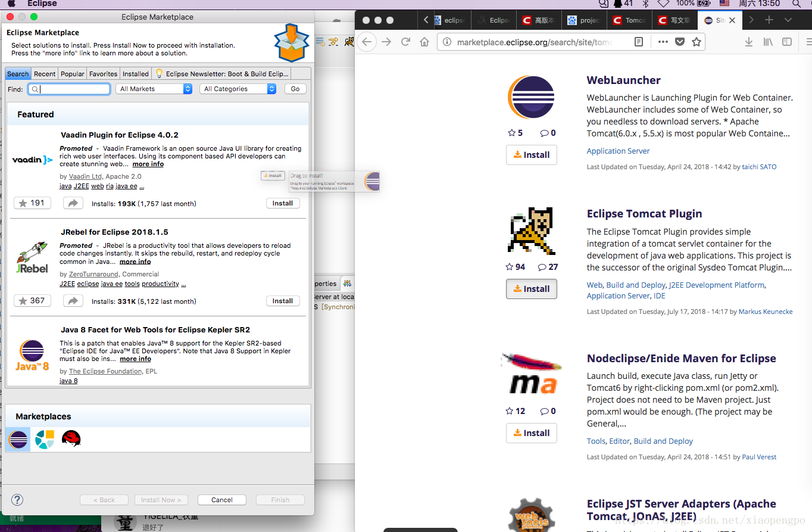Open the Firefox library icon
812x532 pixels.
[768, 42]
